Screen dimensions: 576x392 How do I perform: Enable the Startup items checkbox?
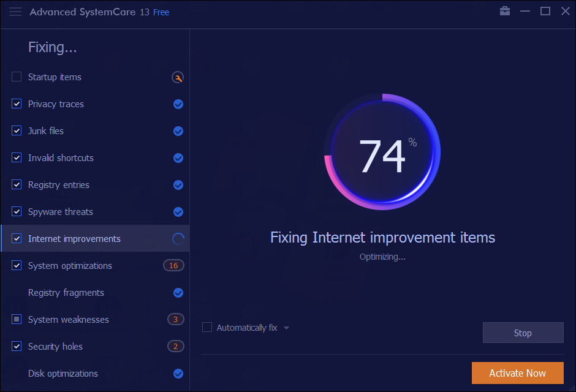pos(17,77)
